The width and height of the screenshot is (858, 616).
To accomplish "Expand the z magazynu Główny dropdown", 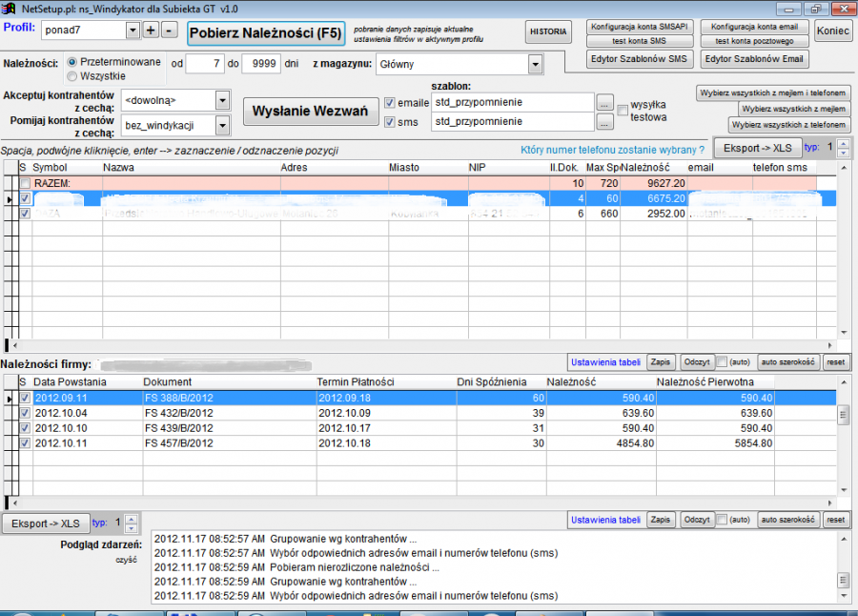I will [535, 65].
